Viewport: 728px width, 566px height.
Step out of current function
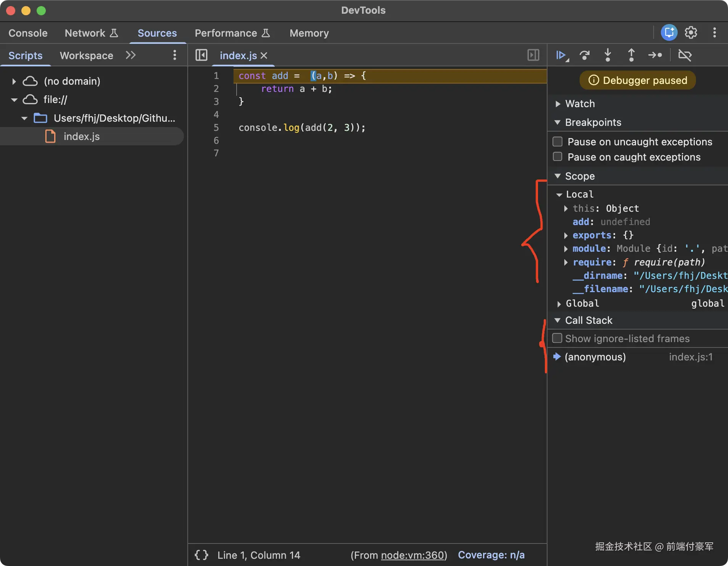tap(631, 55)
